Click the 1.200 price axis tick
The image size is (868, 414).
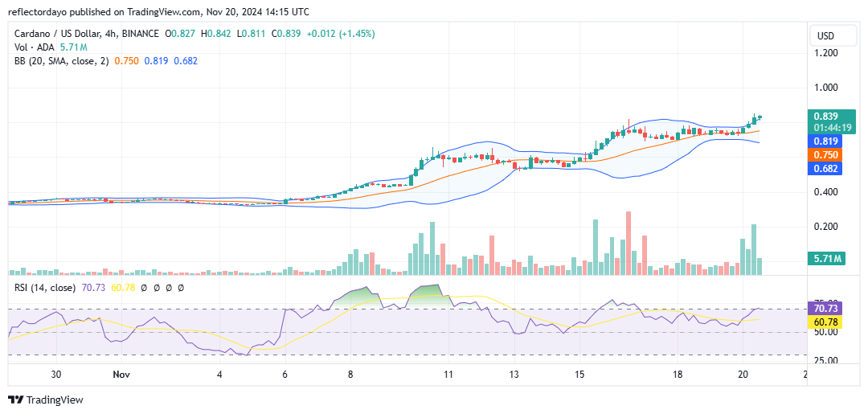pyautogui.click(x=826, y=53)
